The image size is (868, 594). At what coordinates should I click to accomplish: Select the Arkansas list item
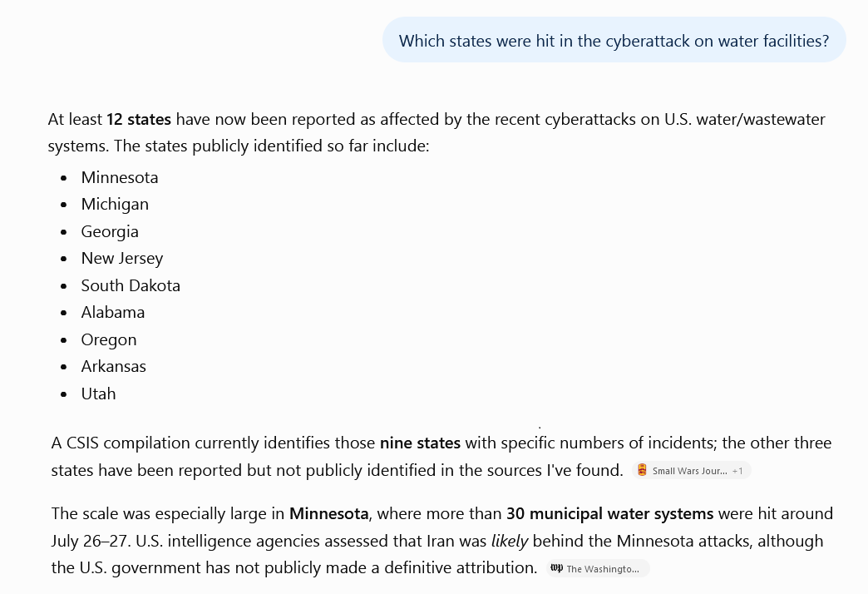click(x=113, y=366)
